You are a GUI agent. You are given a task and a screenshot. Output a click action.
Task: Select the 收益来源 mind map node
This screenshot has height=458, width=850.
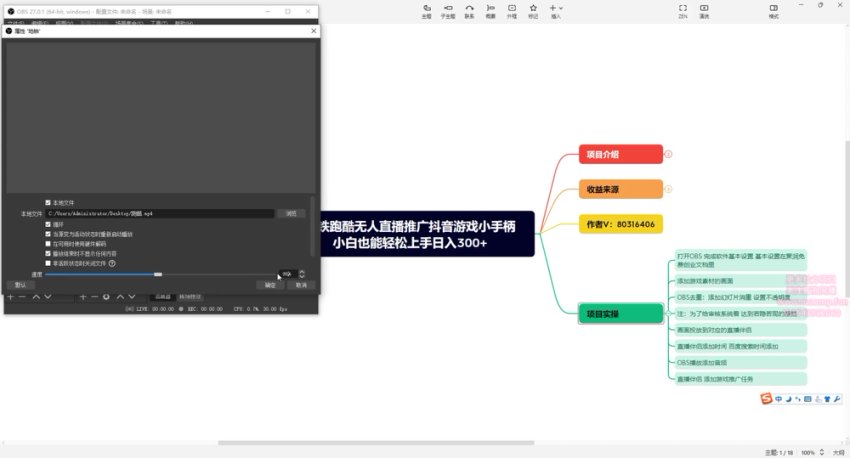click(x=620, y=189)
